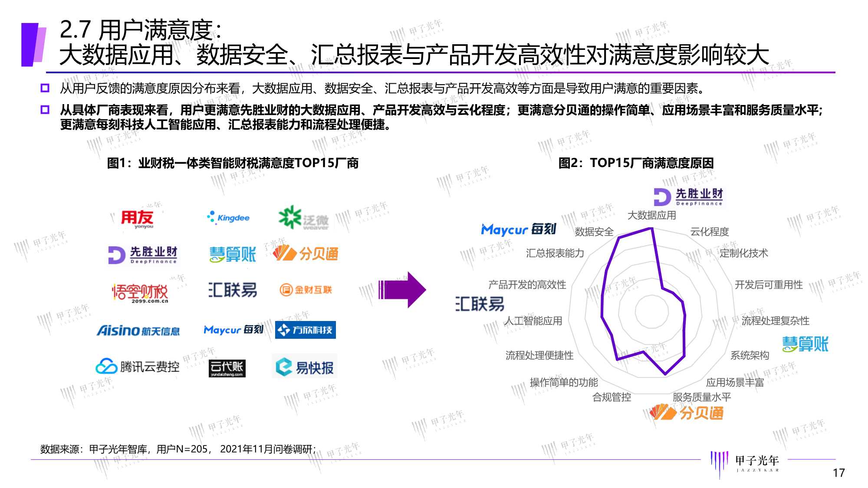The width and height of the screenshot is (868, 488).
Task: Click the radar label 流程处理复杂性
Action: coord(775,321)
